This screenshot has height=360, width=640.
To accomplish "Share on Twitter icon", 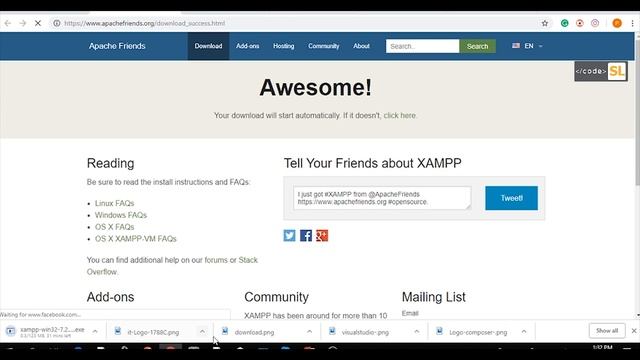I will 289,236.
